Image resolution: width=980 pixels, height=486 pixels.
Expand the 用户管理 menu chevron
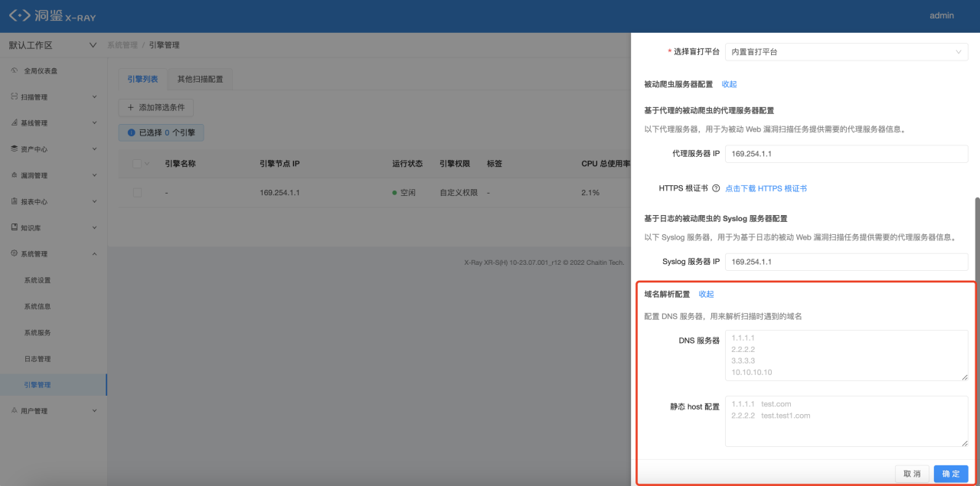94,411
